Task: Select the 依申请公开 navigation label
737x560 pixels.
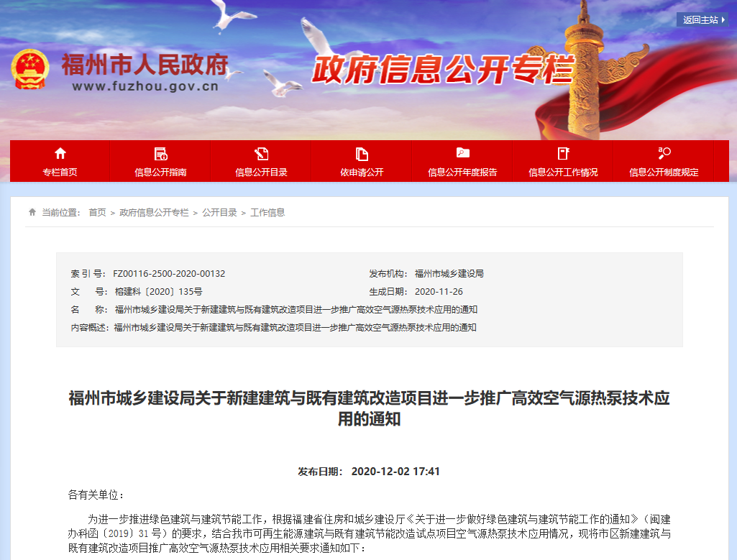Action: pos(362,173)
